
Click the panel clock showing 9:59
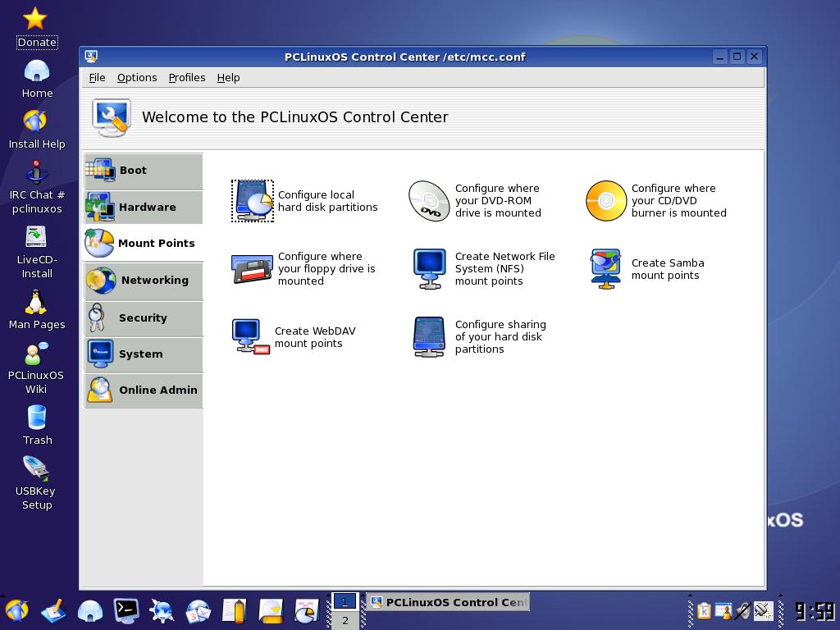pyautogui.click(x=815, y=611)
